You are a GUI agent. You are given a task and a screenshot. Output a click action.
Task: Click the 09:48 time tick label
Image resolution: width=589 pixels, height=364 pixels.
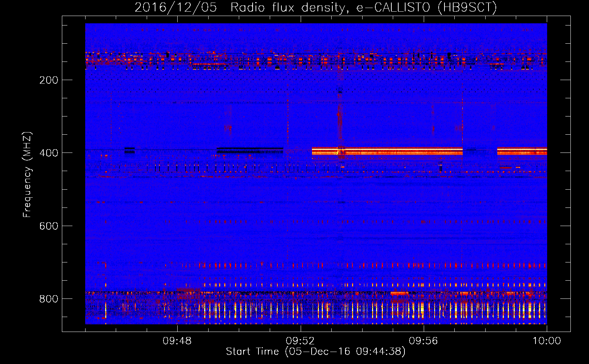(x=177, y=341)
